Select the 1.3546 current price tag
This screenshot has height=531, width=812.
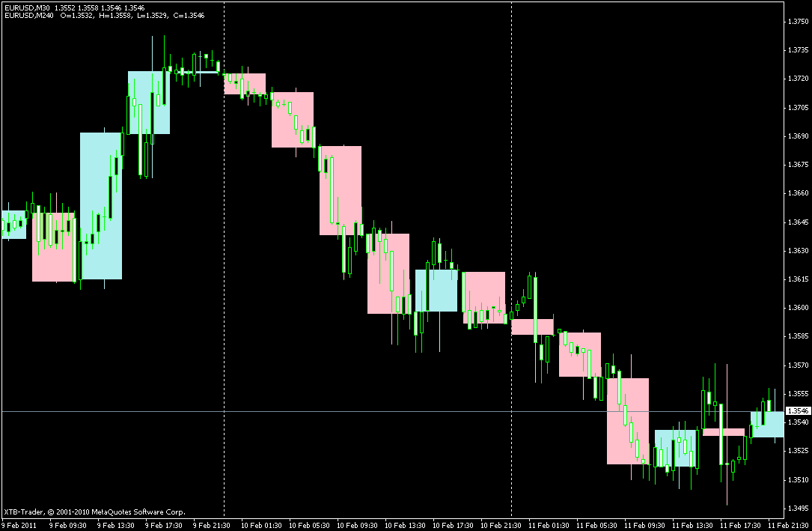[x=798, y=411]
